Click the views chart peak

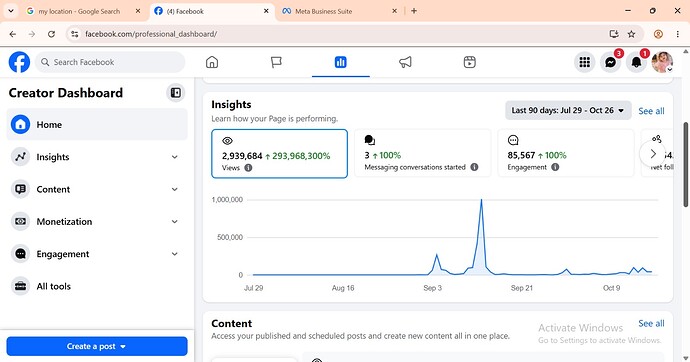481,200
